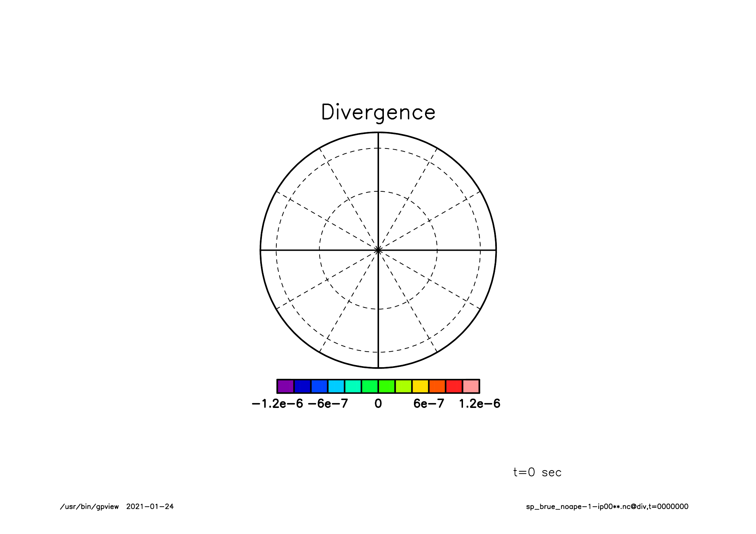Click the -6e-7 colorbar label
Viewport: 756px width, 534px height.
point(328,404)
